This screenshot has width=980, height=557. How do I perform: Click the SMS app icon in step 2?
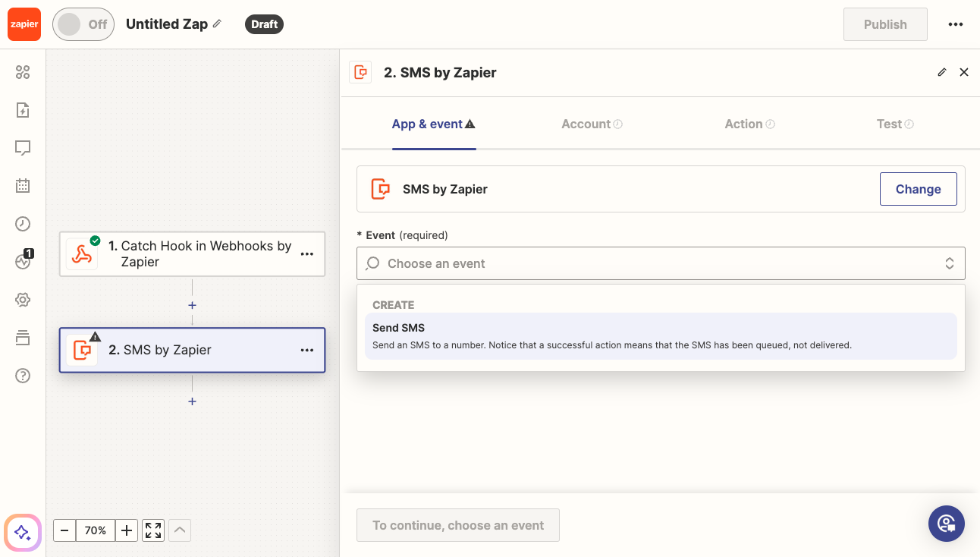pos(82,350)
